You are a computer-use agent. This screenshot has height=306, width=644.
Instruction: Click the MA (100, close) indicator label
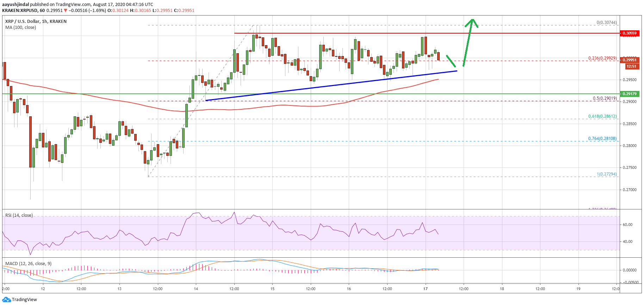pyautogui.click(x=20, y=27)
